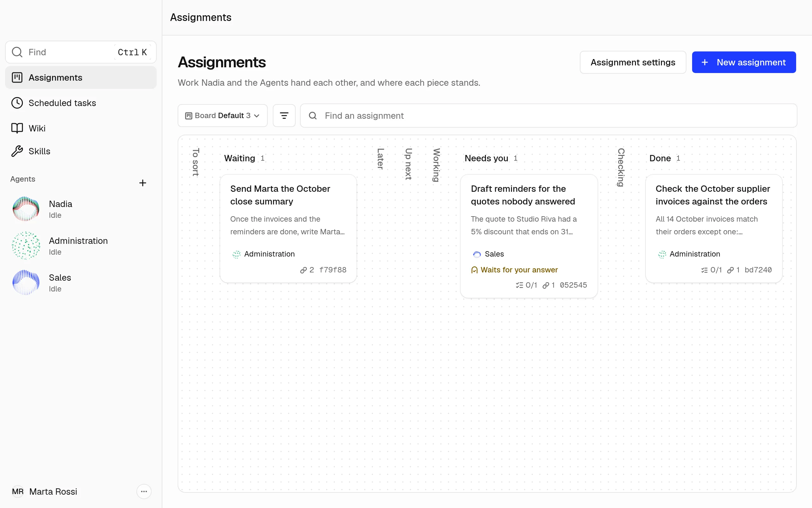Click the Marta Rossi user name
Image resolution: width=812 pixels, height=508 pixels.
53,491
